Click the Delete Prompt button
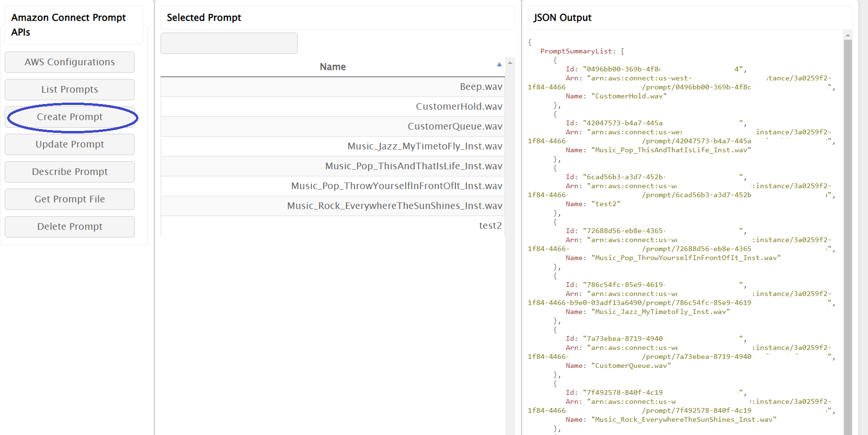Viewport: 868px width, 435px height. coord(69,226)
